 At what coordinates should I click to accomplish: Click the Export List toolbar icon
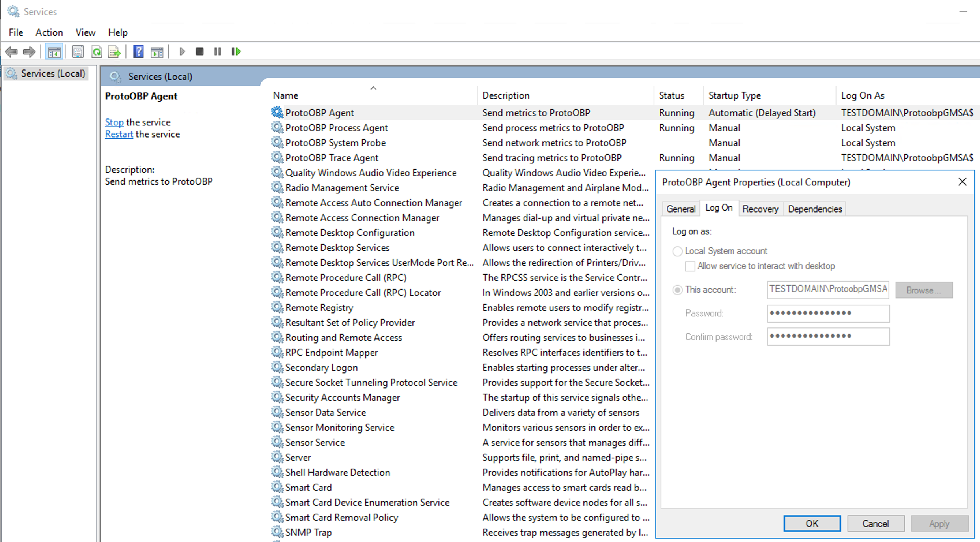tap(114, 52)
